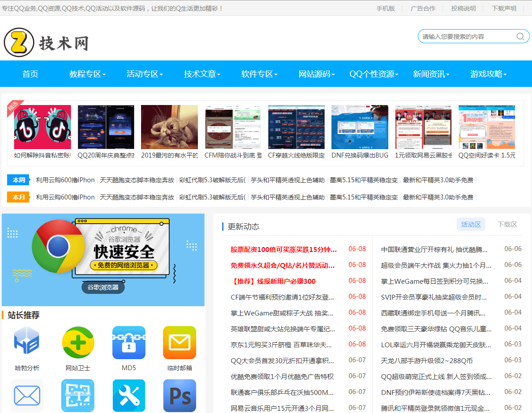
Task: Open the 软件专区 dropdown menu
Action: point(258,74)
